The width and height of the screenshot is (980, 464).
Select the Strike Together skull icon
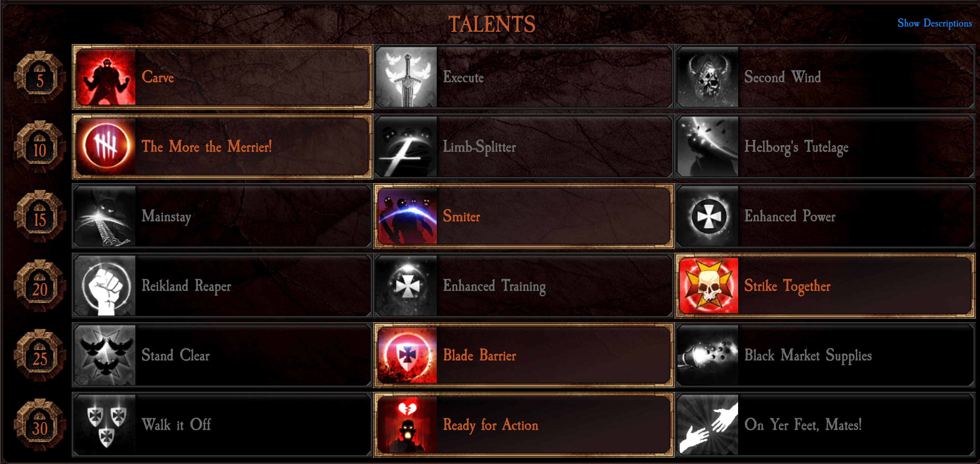(x=709, y=286)
